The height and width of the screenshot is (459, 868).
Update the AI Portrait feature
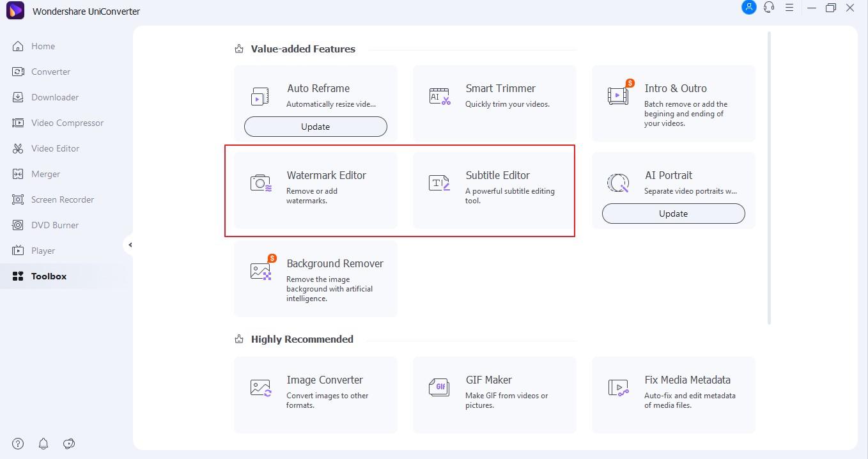[x=674, y=214]
